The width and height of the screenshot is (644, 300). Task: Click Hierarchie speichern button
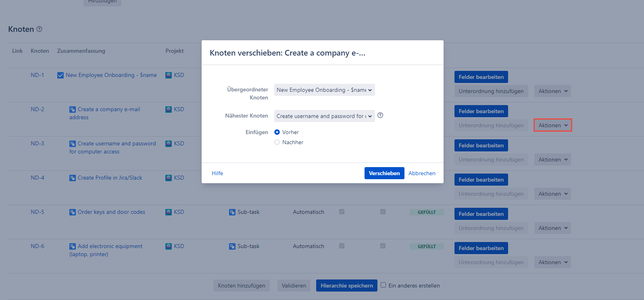pos(346,286)
